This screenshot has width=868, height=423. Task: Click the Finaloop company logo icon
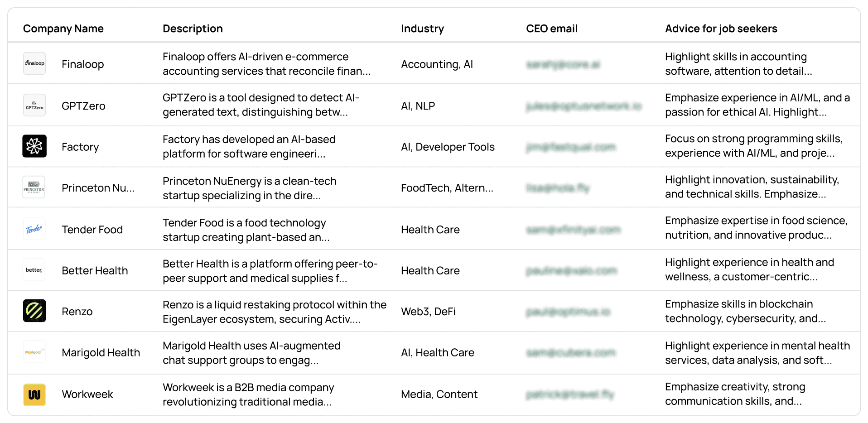click(34, 63)
